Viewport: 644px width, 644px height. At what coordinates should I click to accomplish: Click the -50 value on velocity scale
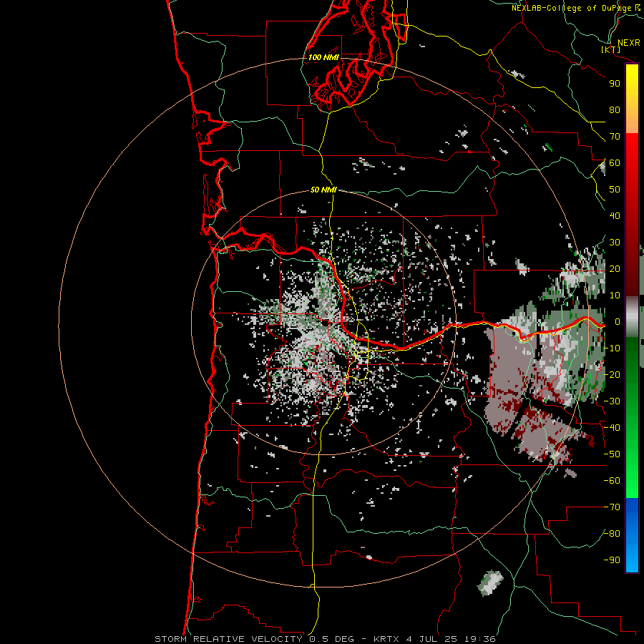(x=612, y=454)
